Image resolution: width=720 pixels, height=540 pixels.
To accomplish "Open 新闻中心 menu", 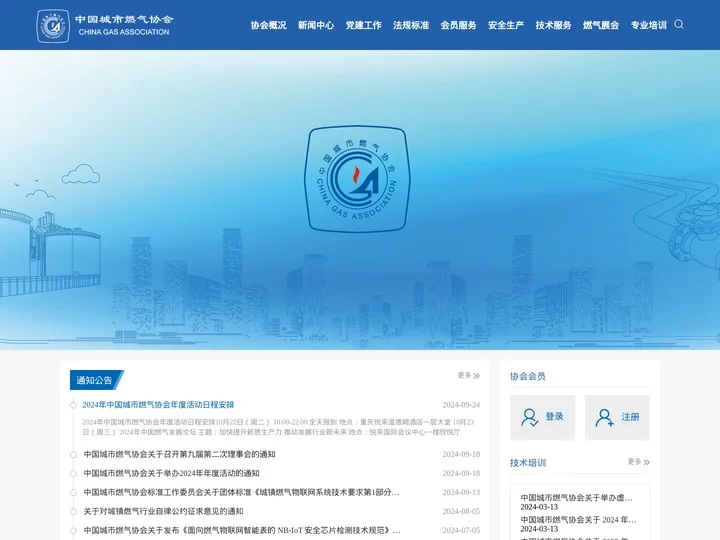I will pyautogui.click(x=316, y=25).
